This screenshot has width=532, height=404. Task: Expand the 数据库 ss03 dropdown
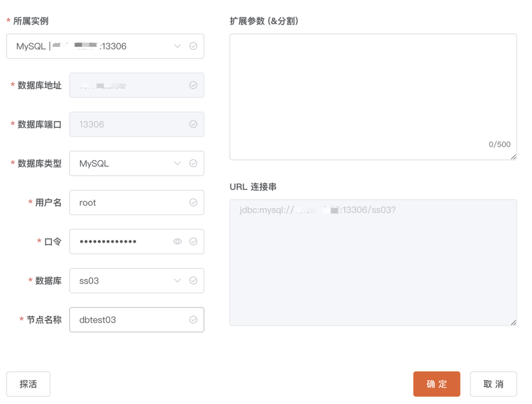pos(177,281)
